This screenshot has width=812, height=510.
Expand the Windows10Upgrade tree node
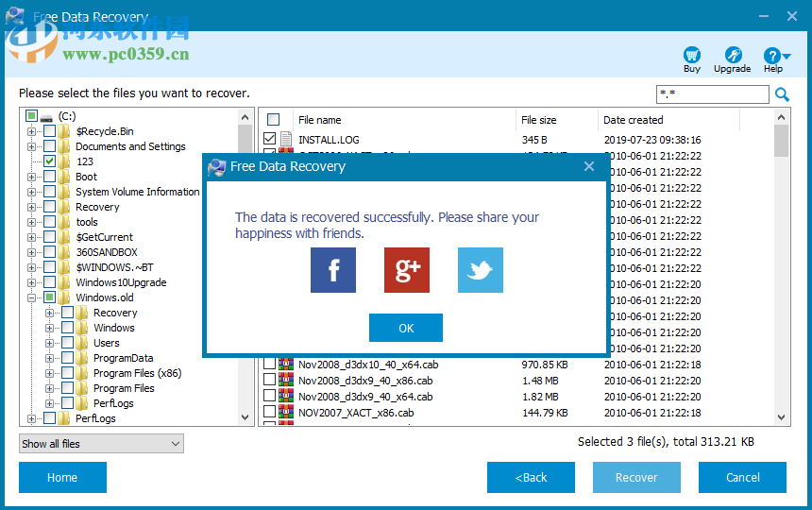coord(31,282)
